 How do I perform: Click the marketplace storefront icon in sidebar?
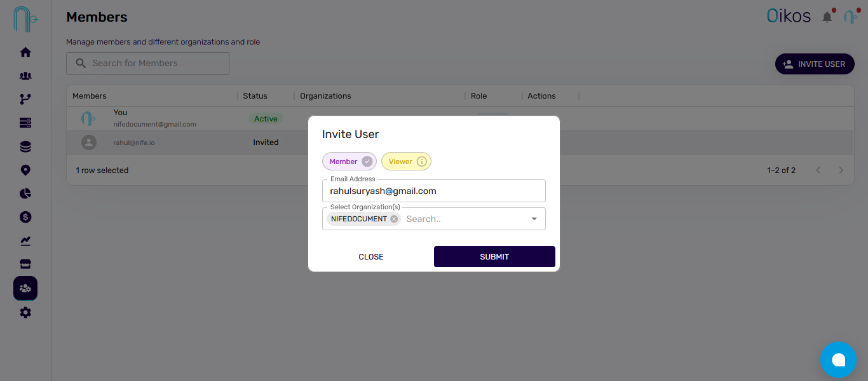(x=25, y=263)
